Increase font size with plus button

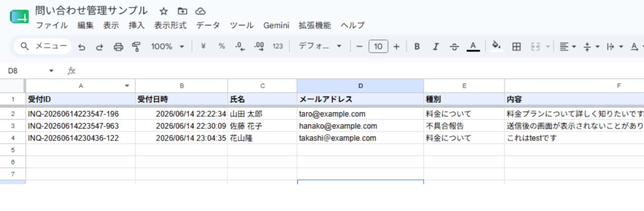tap(396, 46)
